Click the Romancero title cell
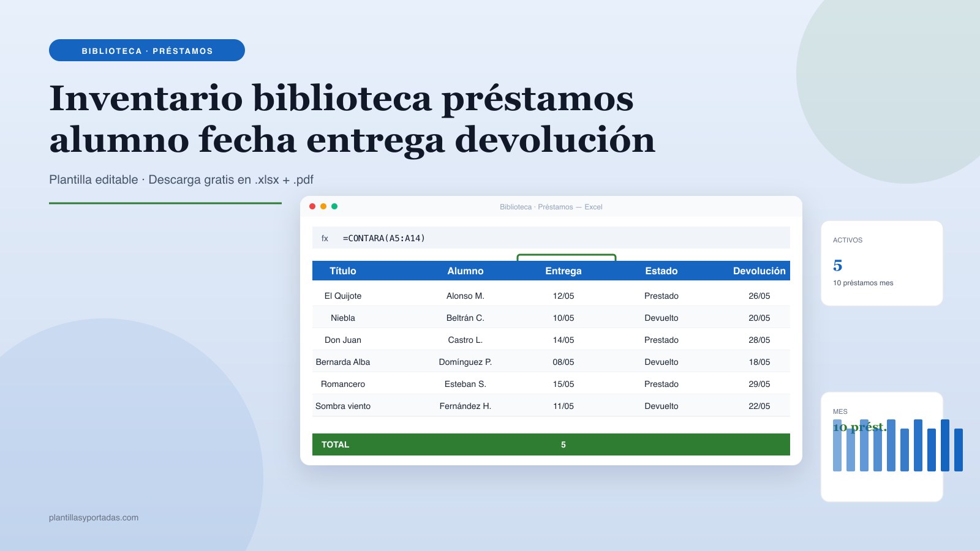This screenshot has width=980, height=551. coord(343,384)
